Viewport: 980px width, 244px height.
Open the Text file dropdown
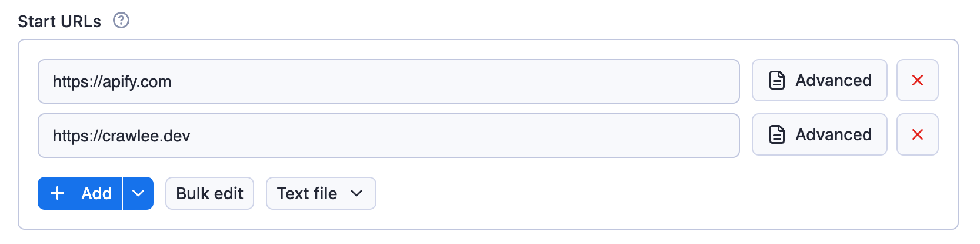[x=321, y=193]
